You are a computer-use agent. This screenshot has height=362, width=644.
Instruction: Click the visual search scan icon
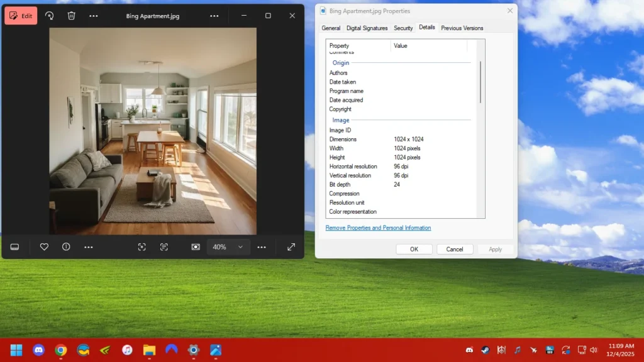tap(142, 247)
